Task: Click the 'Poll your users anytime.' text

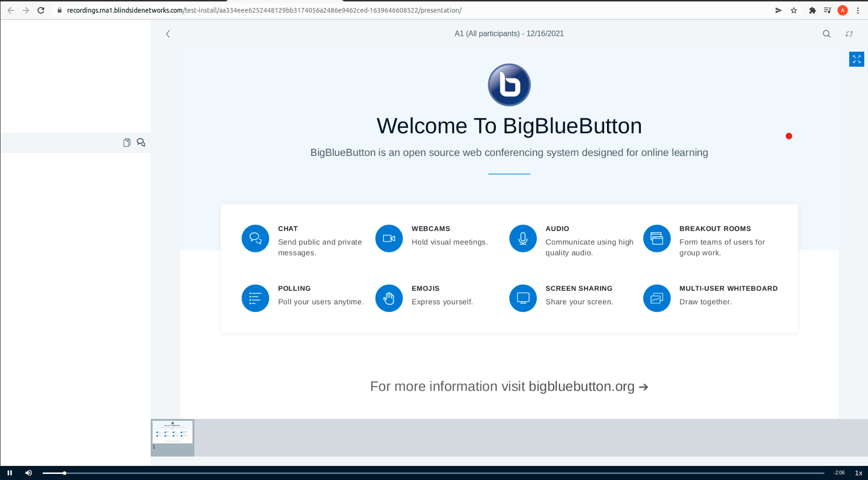Action: pyautogui.click(x=321, y=302)
